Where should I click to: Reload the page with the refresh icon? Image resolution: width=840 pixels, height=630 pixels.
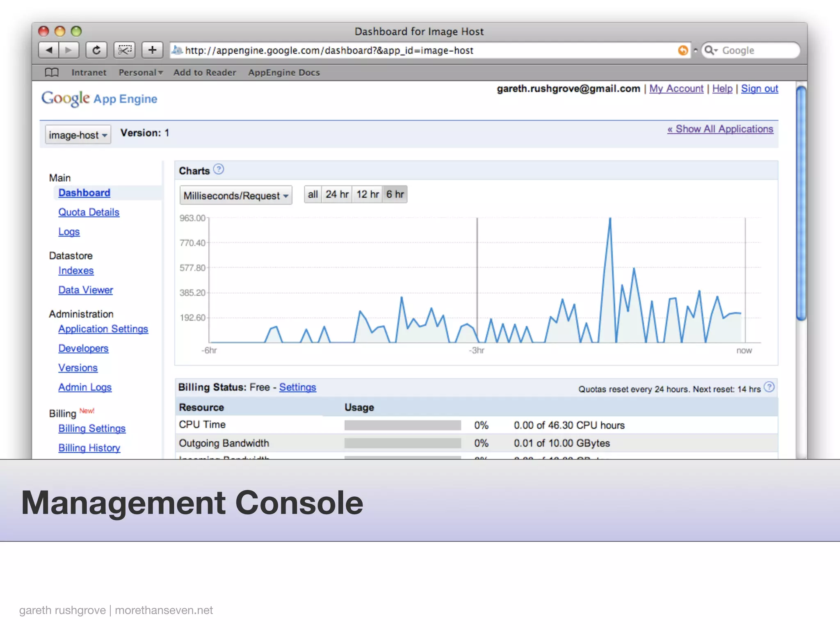[96, 50]
